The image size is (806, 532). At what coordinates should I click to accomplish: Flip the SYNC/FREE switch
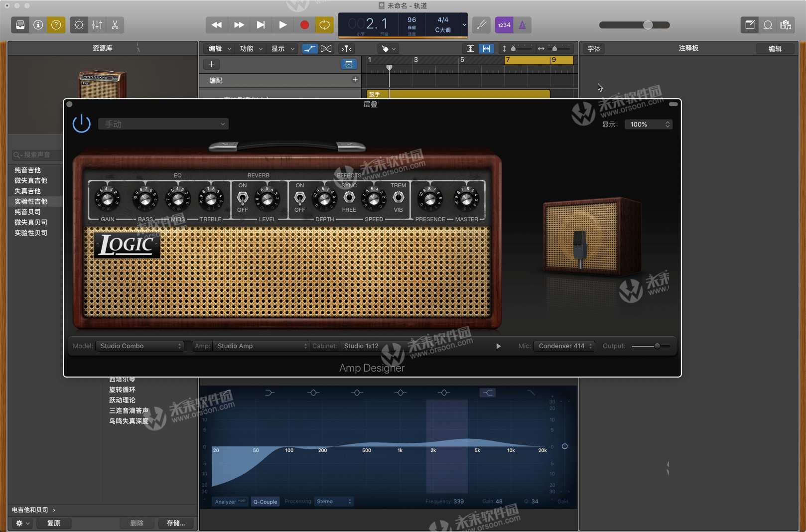tap(349, 197)
